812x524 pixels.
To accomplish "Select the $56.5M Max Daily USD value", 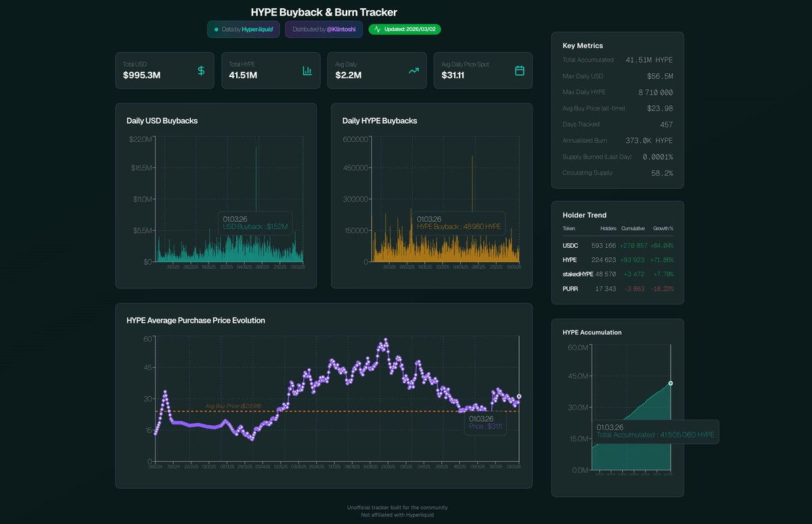I will [660, 76].
